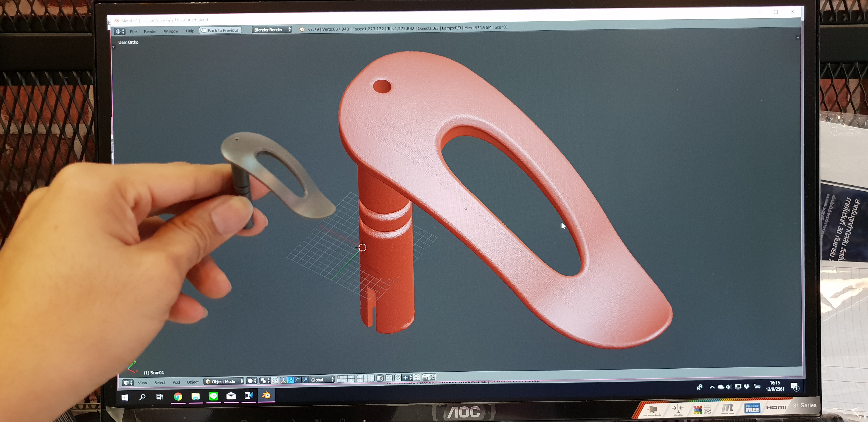Open the Help menu
This screenshot has height=422, width=868.
click(190, 31)
